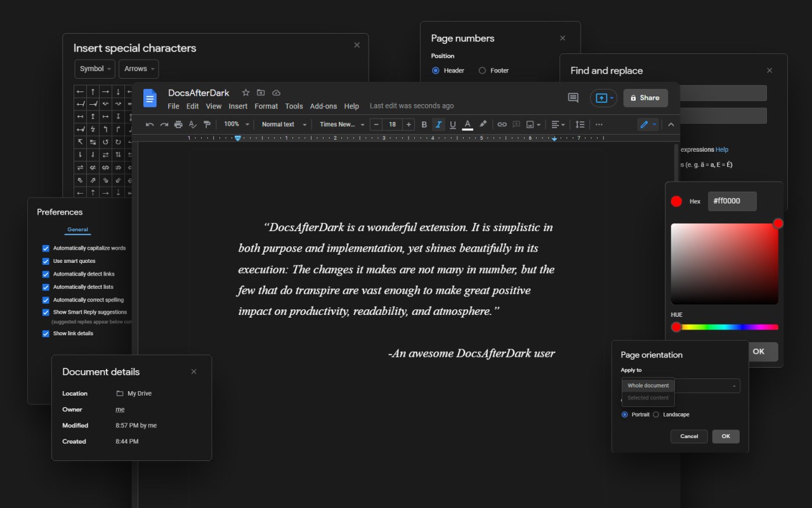Click the Print icon
812x508 pixels.
(x=178, y=124)
